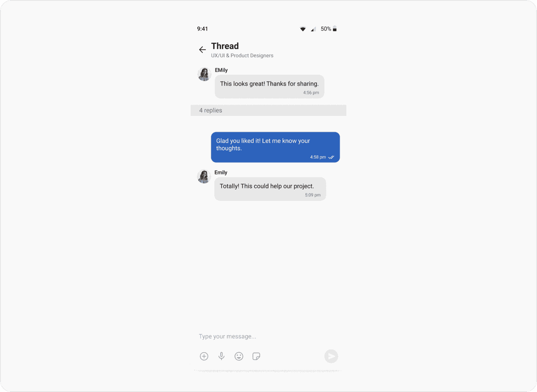Open attachments with the plus icon
Viewport: 537px width, 392px height.
(204, 356)
